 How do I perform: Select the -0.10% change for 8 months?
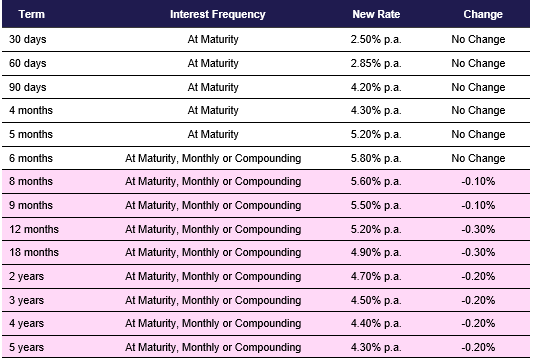click(478, 182)
